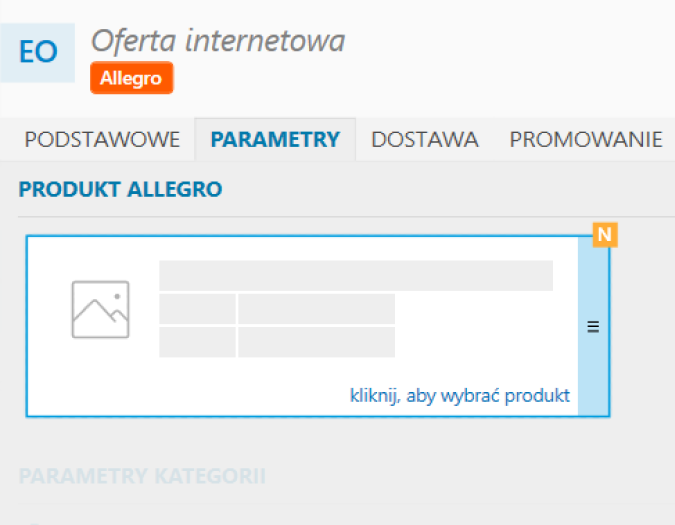Click the orange N marker badge
Image resolution: width=675 pixels, height=525 pixels.
605,235
